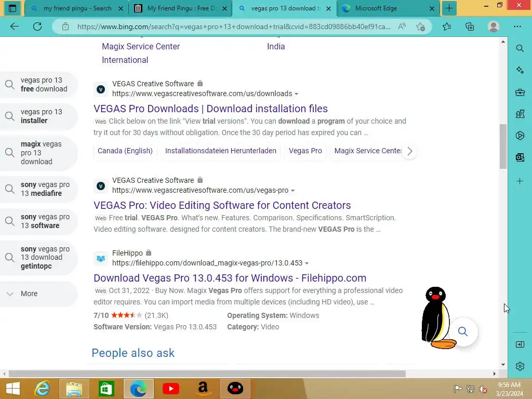Launch Internet Explorer from taskbar

point(43,389)
